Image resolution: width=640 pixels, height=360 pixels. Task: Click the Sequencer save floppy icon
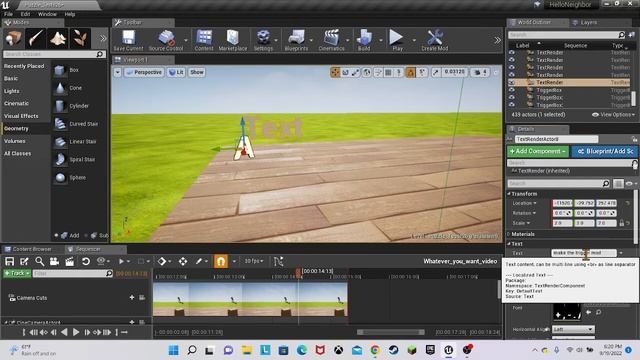tap(9, 261)
